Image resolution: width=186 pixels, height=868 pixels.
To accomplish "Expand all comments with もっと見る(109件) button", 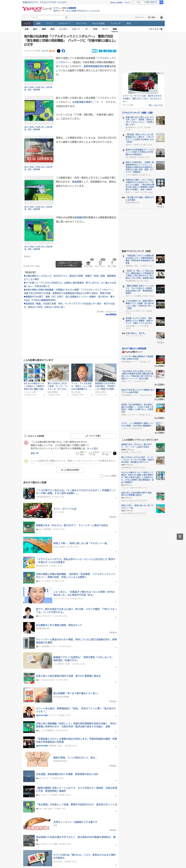I will click(71, 470).
